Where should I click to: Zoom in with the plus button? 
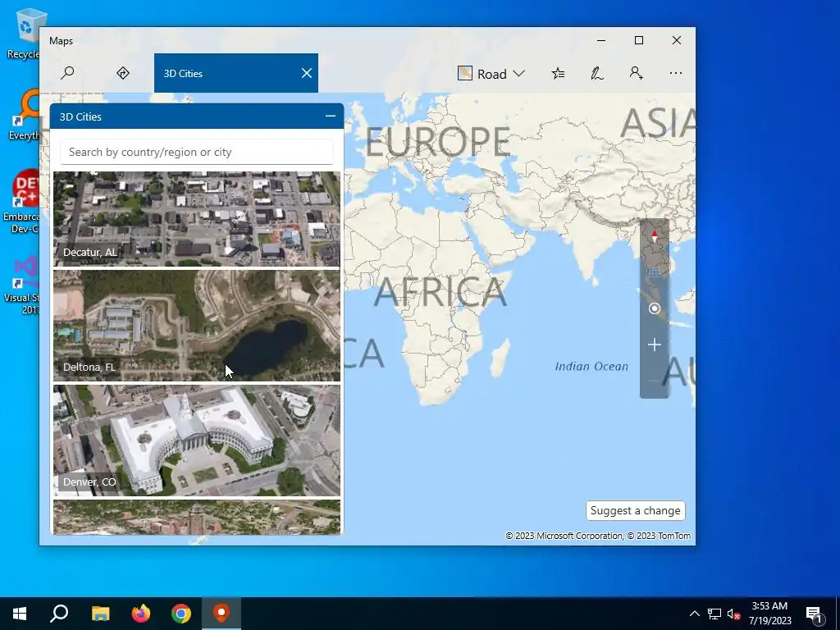click(x=654, y=345)
